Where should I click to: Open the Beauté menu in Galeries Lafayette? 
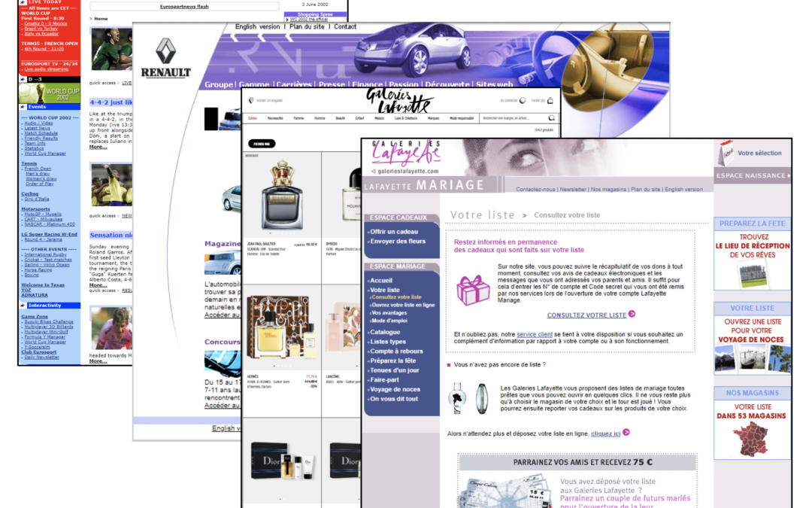[341, 118]
